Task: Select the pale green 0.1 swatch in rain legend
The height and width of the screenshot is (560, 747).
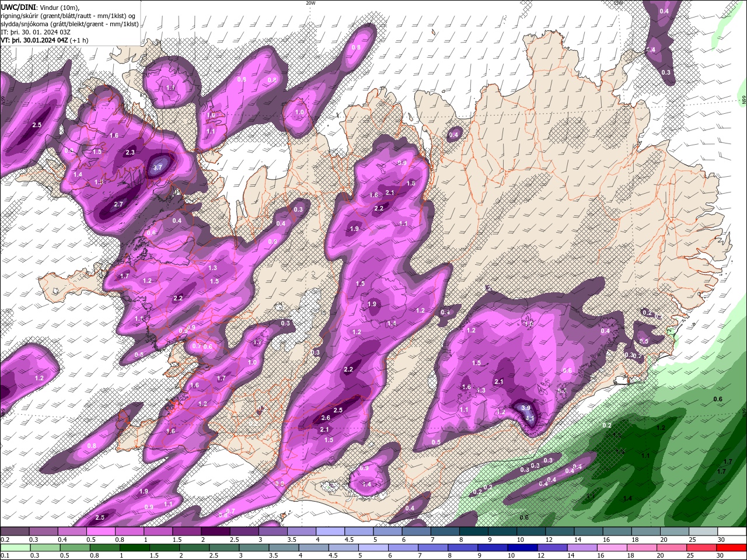Action: (14, 548)
